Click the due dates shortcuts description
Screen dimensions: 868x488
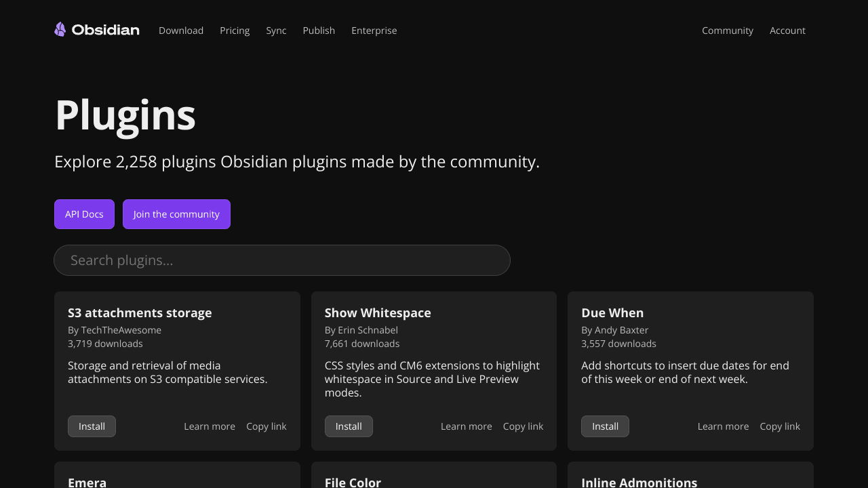pos(685,372)
